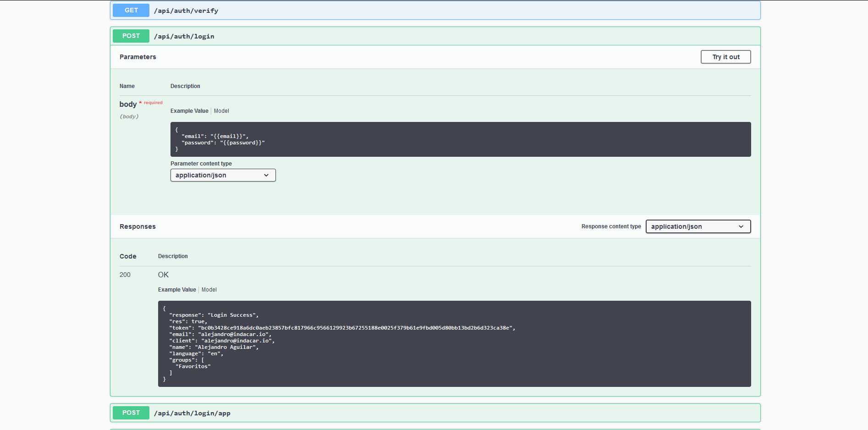Click the POST badge for /api/auth/login/app
Image resolution: width=868 pixels, height=430 pixels.
point(131,413)
